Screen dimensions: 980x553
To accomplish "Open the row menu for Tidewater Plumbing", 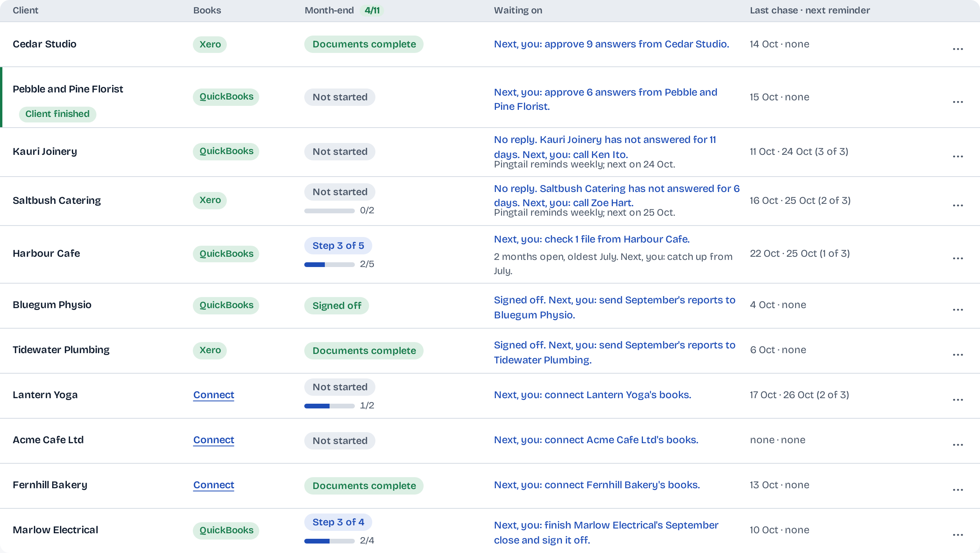I will (x=958, y=355).
